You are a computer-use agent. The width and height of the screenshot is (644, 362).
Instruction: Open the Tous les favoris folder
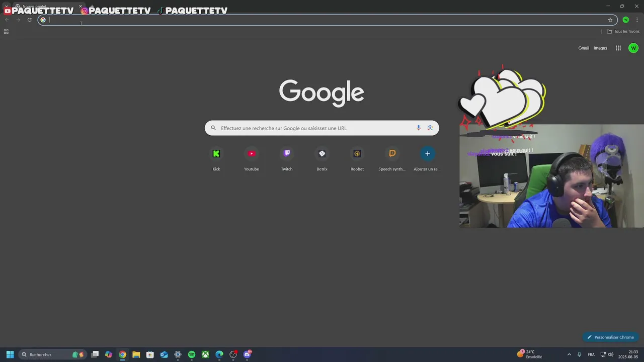pos(623,32)
